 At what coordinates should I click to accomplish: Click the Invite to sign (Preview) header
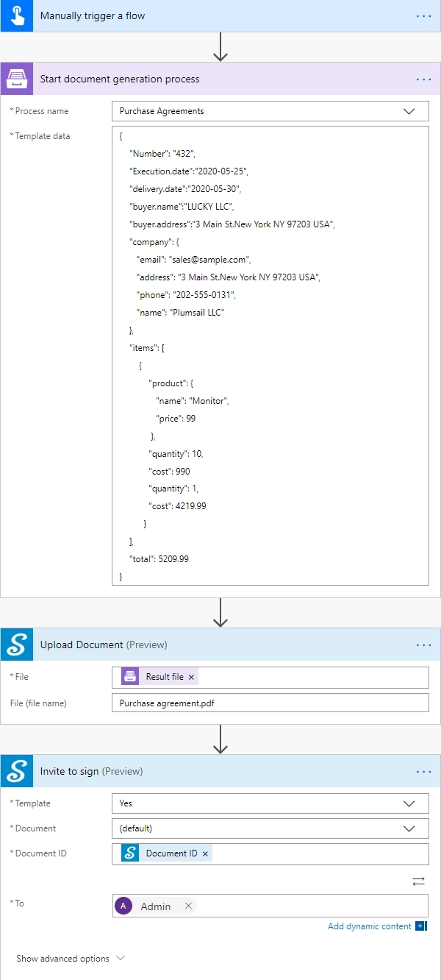[x=220, y=771]
